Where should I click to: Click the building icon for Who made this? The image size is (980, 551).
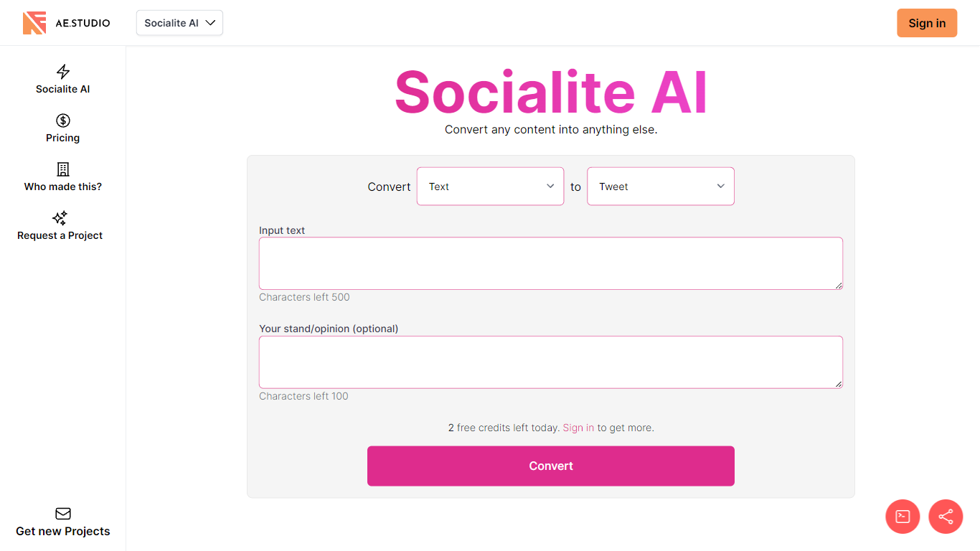pos(63,169)
